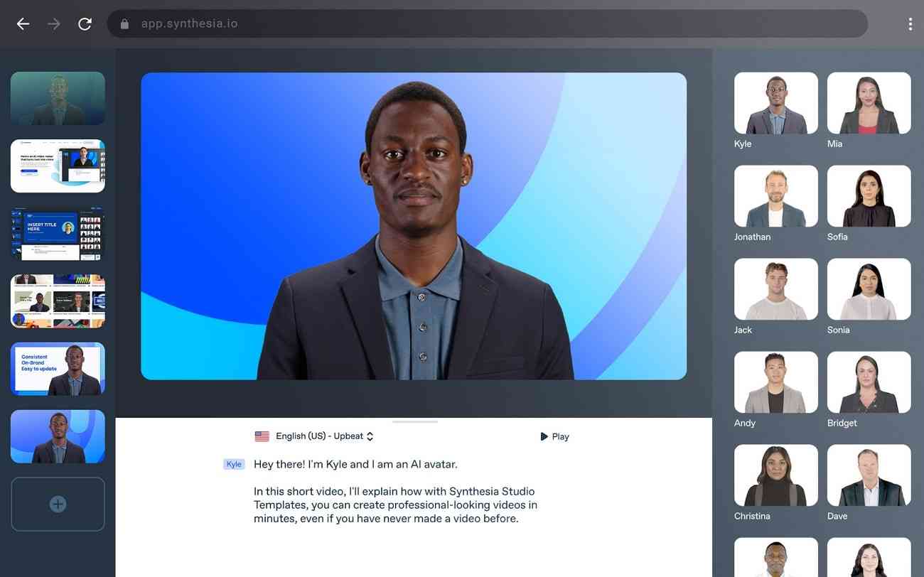Viewport: 924px width, 577px height.
Task: Select the Sonia avatar
Action: 869,288
